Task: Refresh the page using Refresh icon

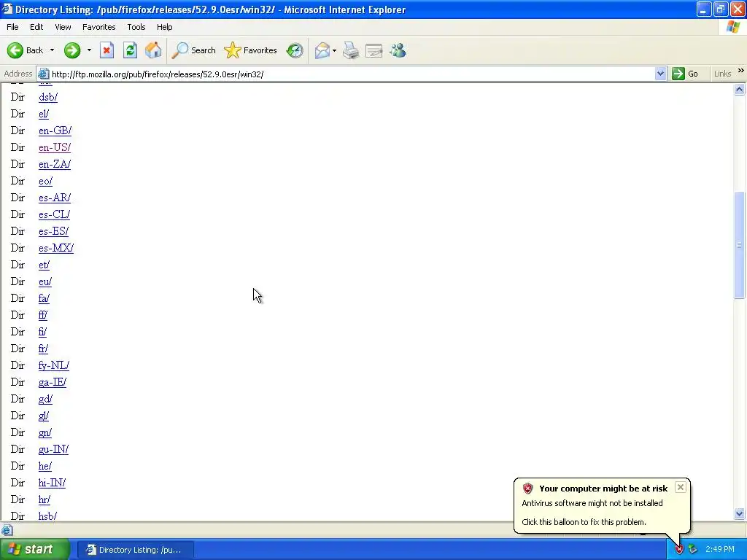Action: click(x=130, y=50)
